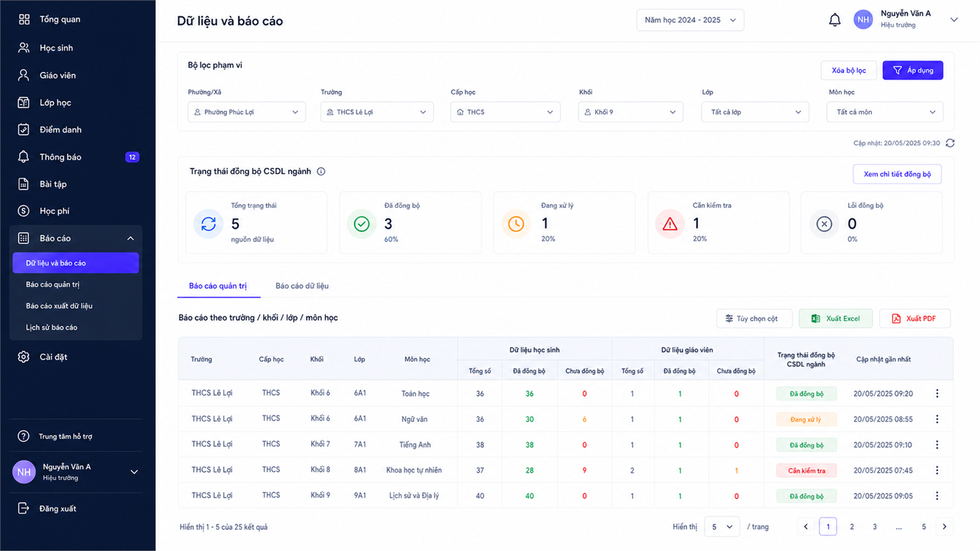Image resolution: width=980 pixels, height=551 pixels.
Task: Click current page 1 button
Action: click(828, 527)
